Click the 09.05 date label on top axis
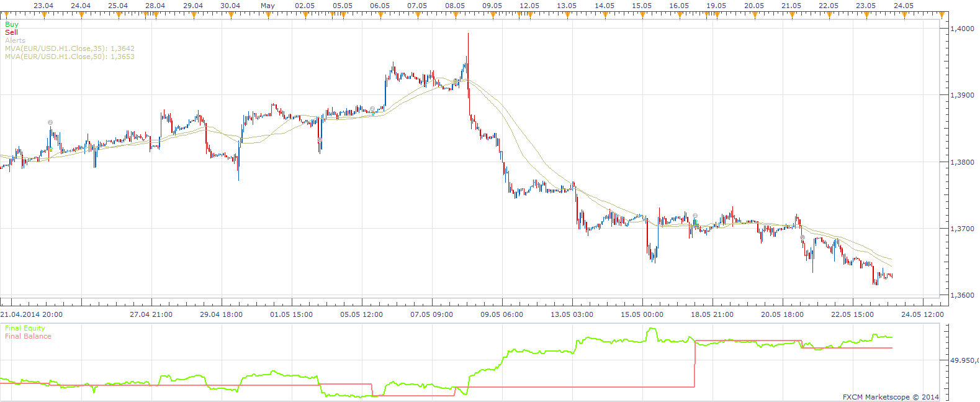This screenshot has width=980, height=402. click(492, 6)
